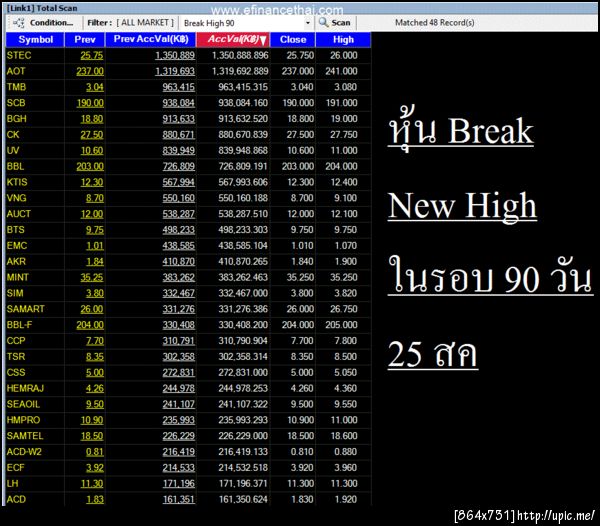Select the AUCT symbol
Image resolution: width=600 pixels, height=526 pixels.
[18, 214]
